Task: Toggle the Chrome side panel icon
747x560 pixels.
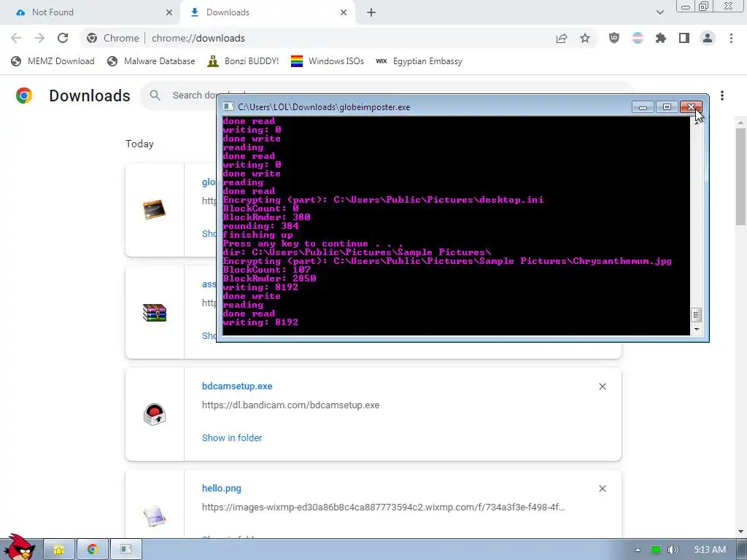Action: coord(684,38)
